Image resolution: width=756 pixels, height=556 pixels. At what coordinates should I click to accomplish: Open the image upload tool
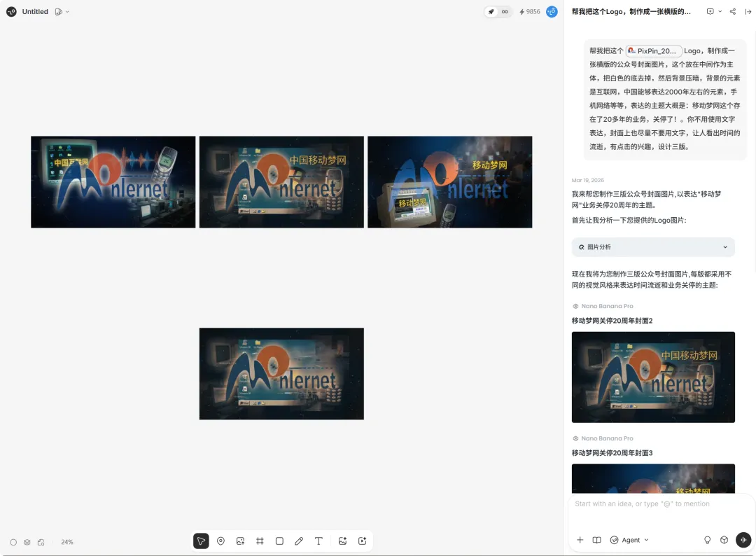pyautogui.click(x=241, y=541)
